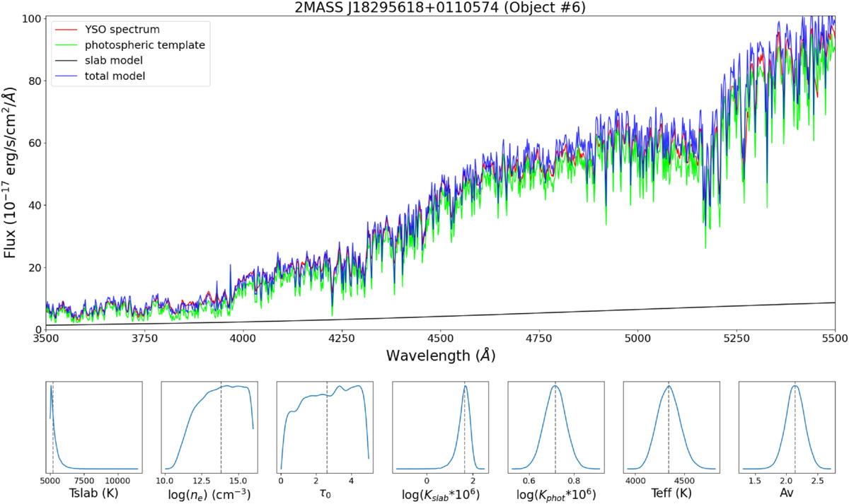Open the Av posterior distribution panel
The image size is (849, 504).
coord(787,427)
